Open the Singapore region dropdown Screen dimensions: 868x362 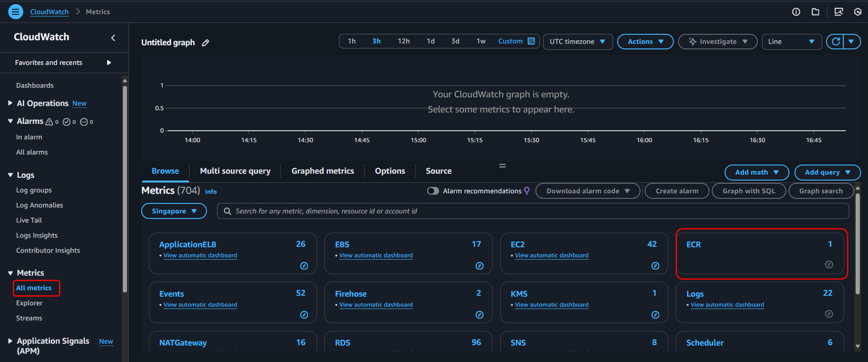click(174, 211)
